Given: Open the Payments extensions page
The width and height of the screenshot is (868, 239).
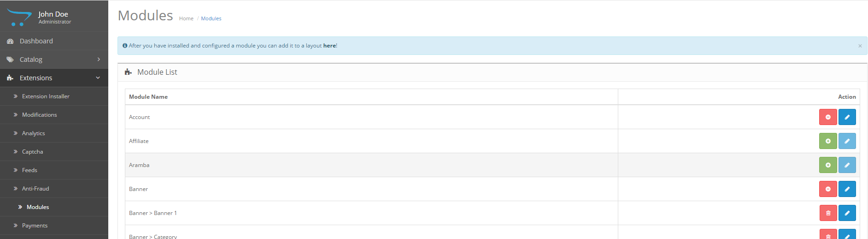Looking at the screenshot, I should point(54,226).
